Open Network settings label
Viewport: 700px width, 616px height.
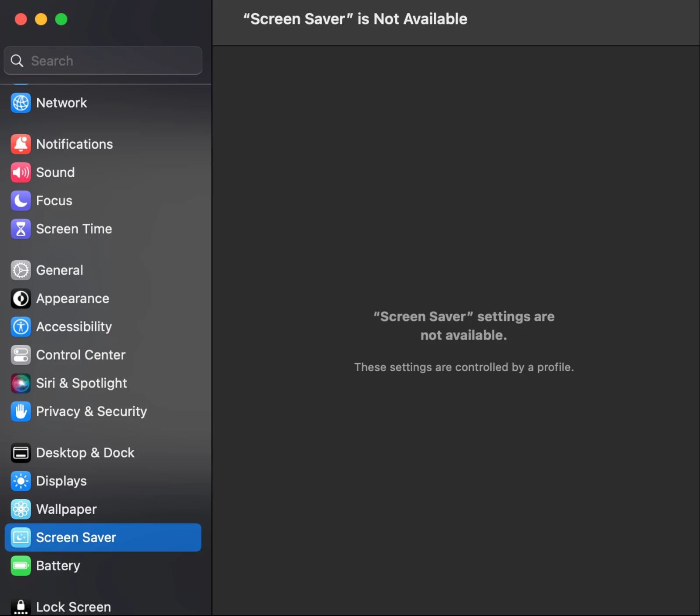(x=61, y=103)
